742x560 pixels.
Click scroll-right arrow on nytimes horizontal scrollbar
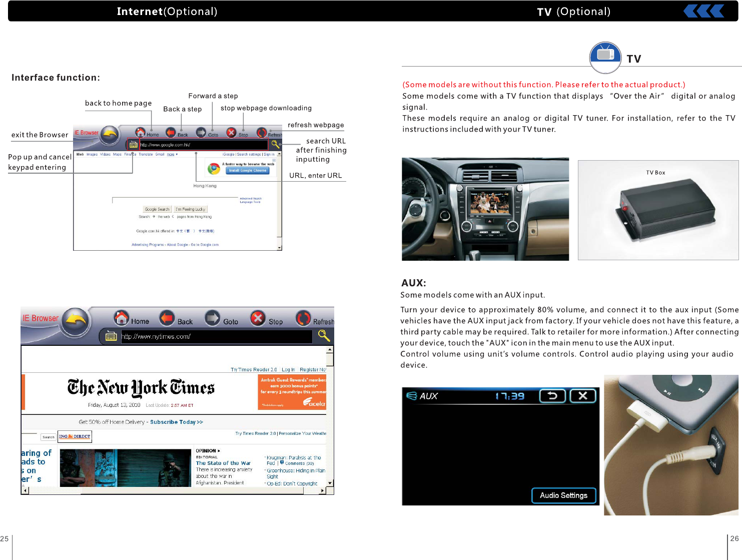(x=323, y=491)
